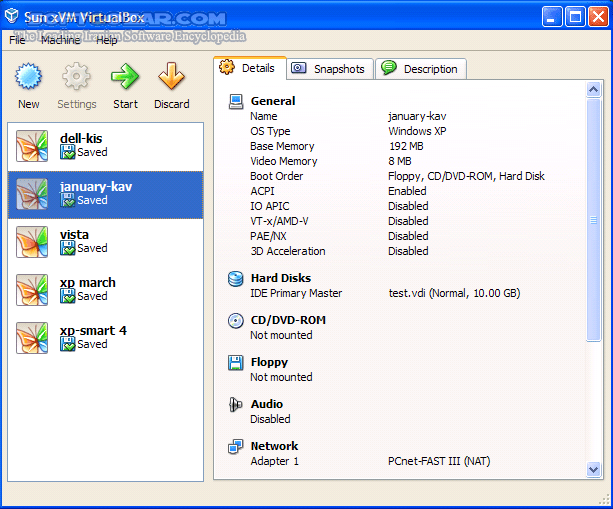Open the Audio heading link
The height and width of the screenshot is (509, 613).
(267, 404)
